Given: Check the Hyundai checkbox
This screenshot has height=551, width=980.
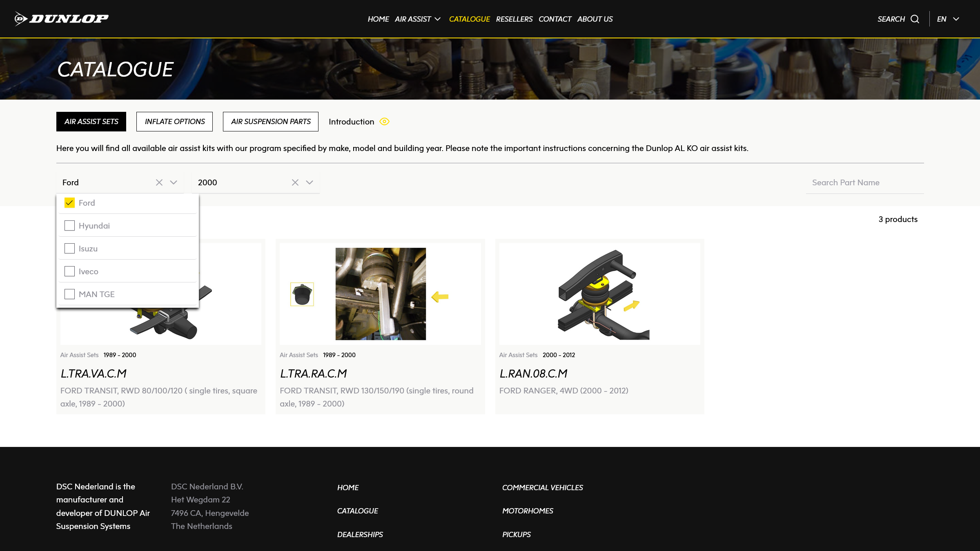Looking at the screenshot, I should 69,226.
